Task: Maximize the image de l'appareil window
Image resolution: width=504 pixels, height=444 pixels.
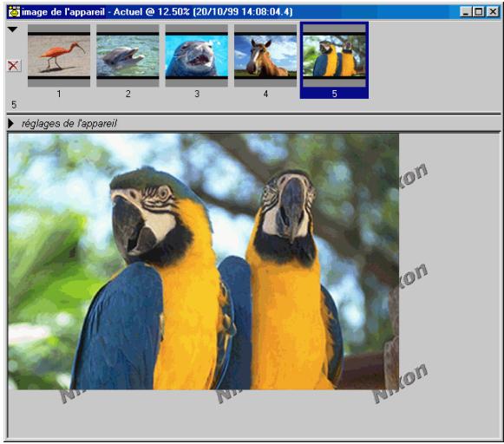Action: pyautogui.click(x=479, y=12)
